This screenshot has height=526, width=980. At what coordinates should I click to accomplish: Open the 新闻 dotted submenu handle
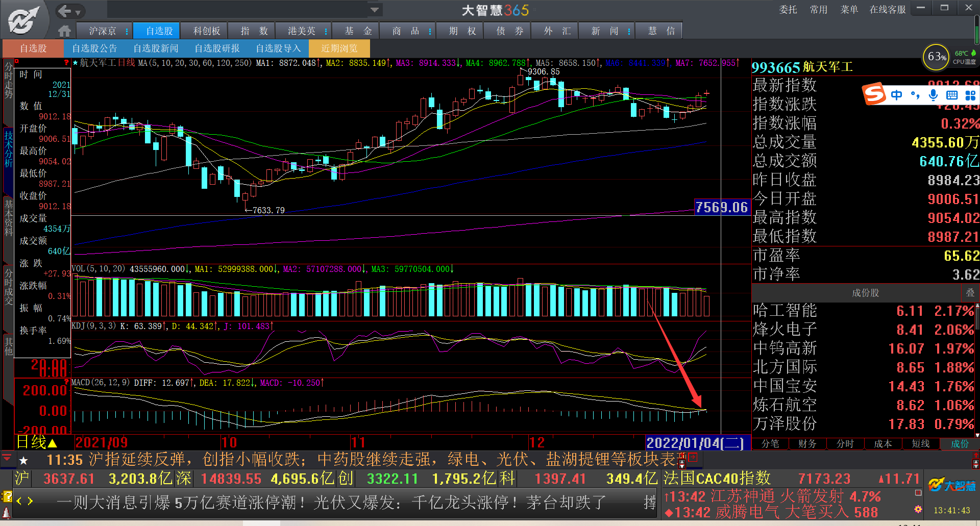(x=629, y=31)
